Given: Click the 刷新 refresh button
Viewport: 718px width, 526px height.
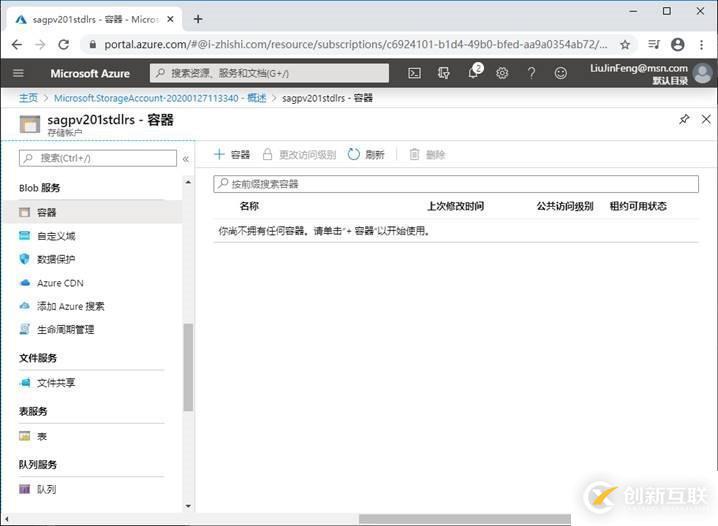Looking at the screenshot, I should click(366, 155).
